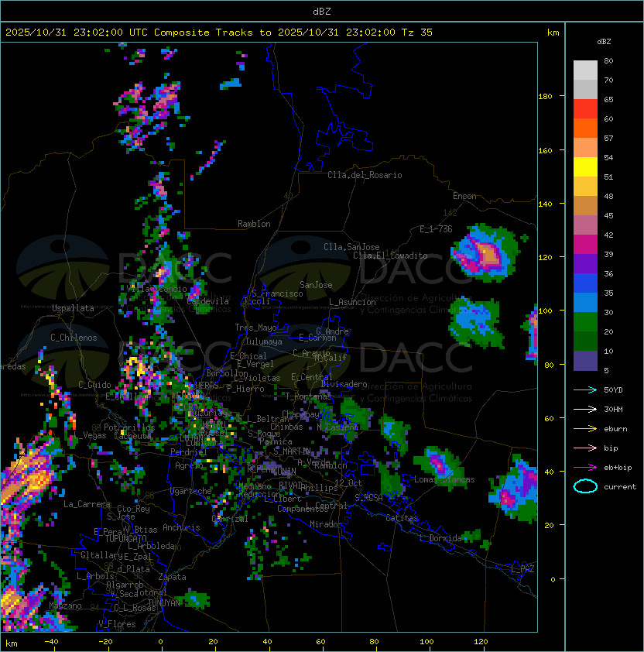The height and width of the screenshot is (652, 644).
Task: Click the 'Clla.El_Cavadito' label
Action: coord(390,256)
